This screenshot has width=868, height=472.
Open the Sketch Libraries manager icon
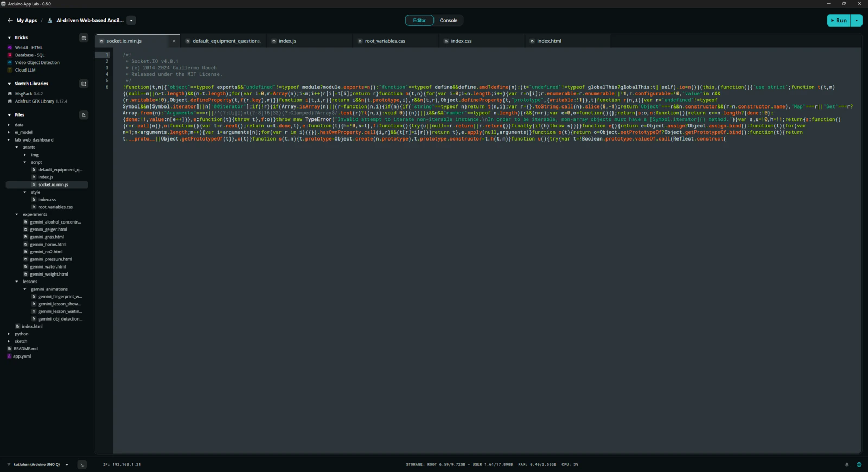pos(84,84)
